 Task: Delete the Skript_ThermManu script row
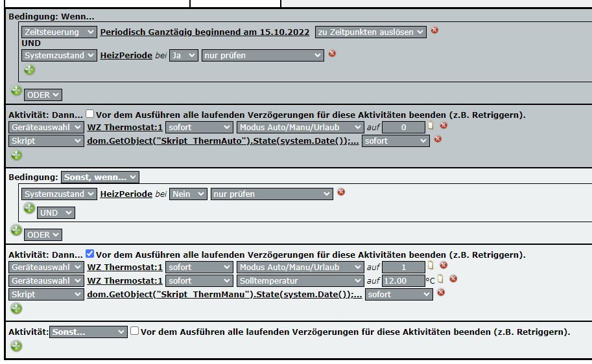tap(441, 292)
